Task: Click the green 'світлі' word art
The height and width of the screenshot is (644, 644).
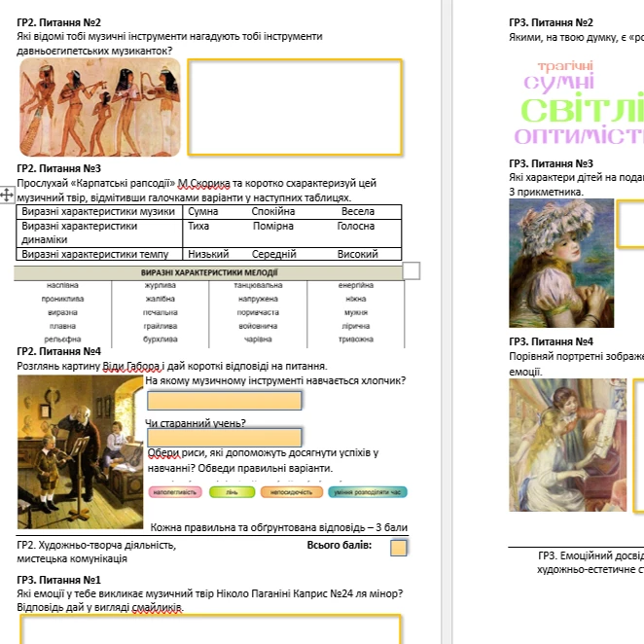Action: pos(583,109)
